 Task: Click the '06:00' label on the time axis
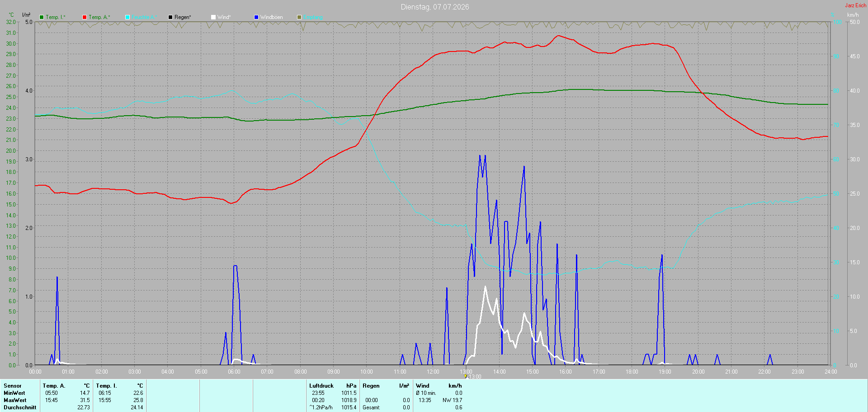pyautogui.click(x=234, y=372)
